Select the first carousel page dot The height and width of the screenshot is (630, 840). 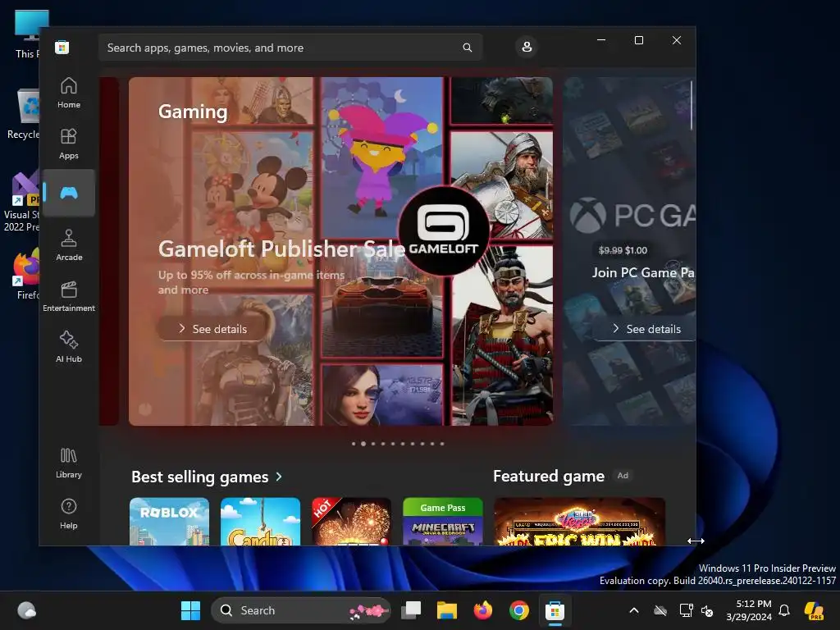coord(354,444)
